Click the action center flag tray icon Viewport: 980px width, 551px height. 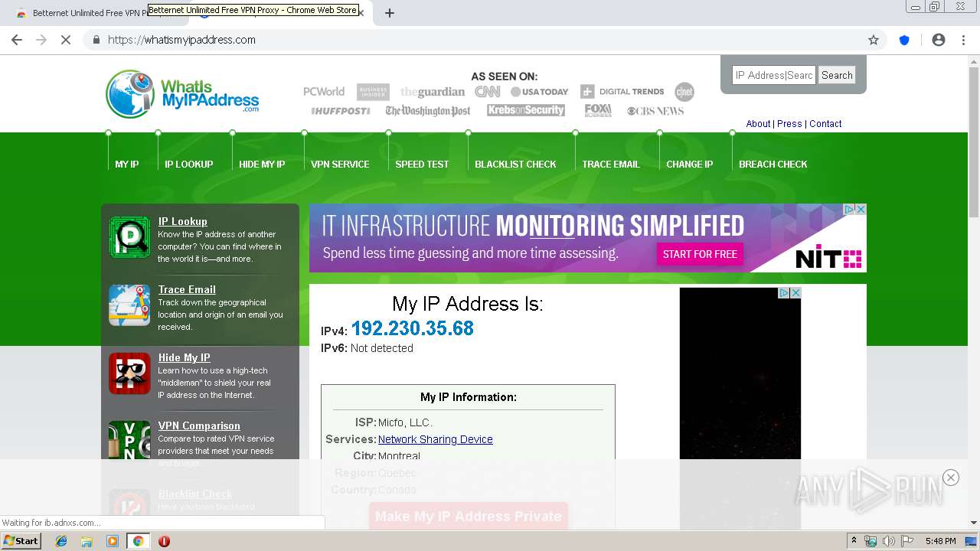pos(907,541)
